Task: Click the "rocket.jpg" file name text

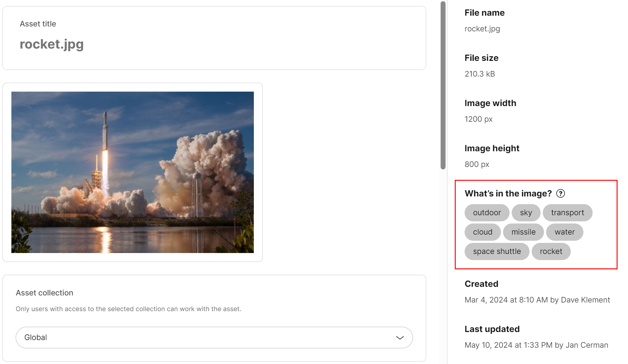Action: (x=482, y=29)
